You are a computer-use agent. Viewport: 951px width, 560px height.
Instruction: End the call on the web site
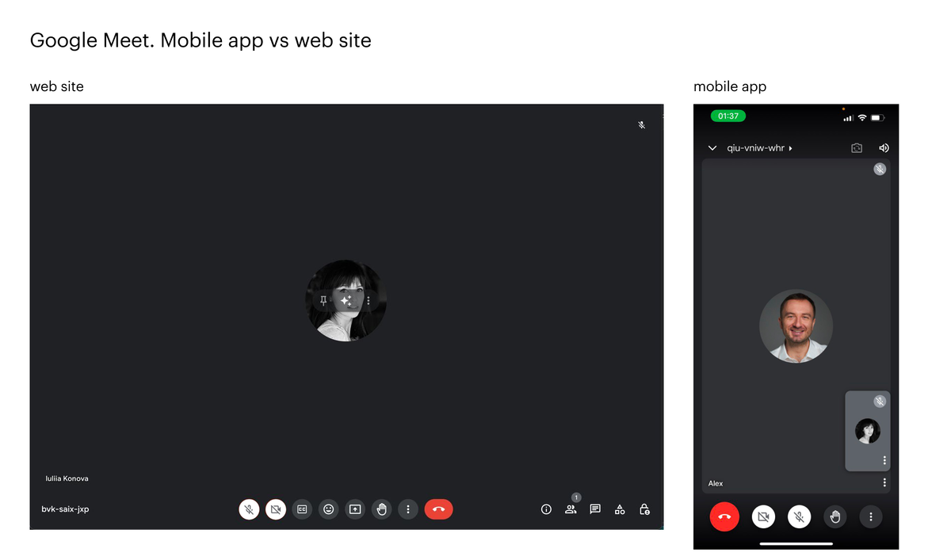(438, 509)
